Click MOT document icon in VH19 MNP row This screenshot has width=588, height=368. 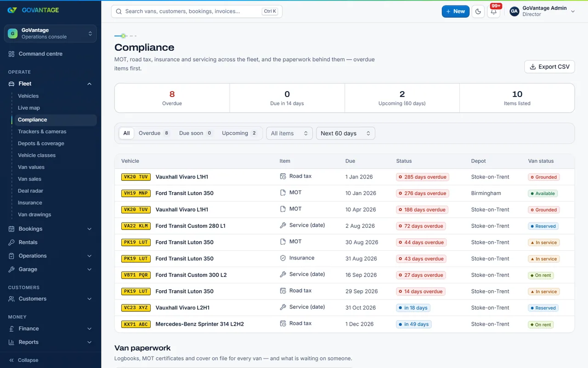pyautogui.click(x=283, y=193)
